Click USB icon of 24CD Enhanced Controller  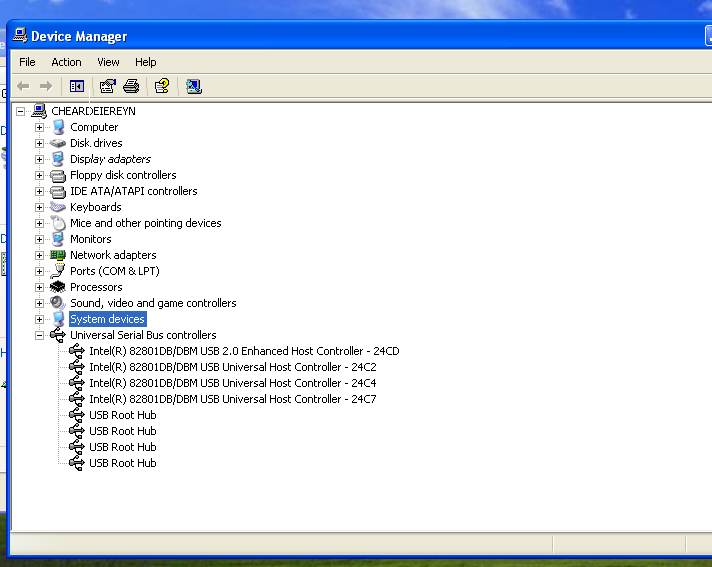click(x=77, y=351)
